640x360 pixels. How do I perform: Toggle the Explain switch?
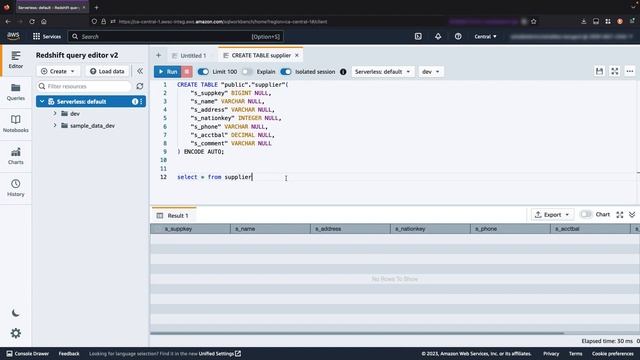247,71
